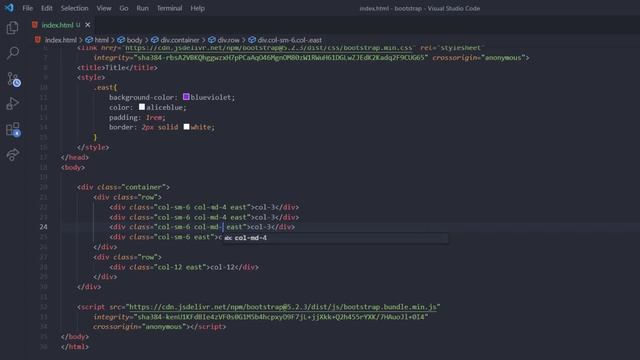
Task: Open the Selection menu
Action: [x=74, y=8]
